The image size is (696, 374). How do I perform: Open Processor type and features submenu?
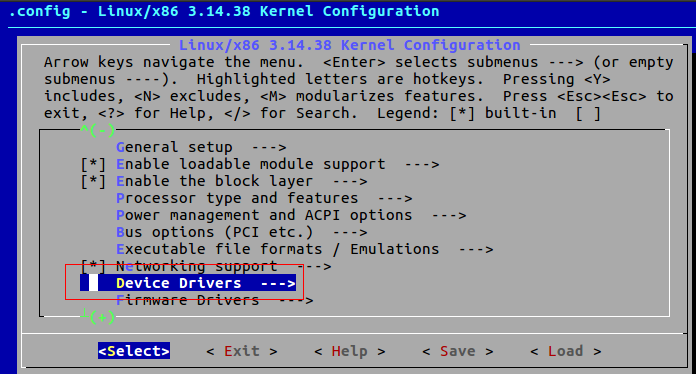coord(264,198)
